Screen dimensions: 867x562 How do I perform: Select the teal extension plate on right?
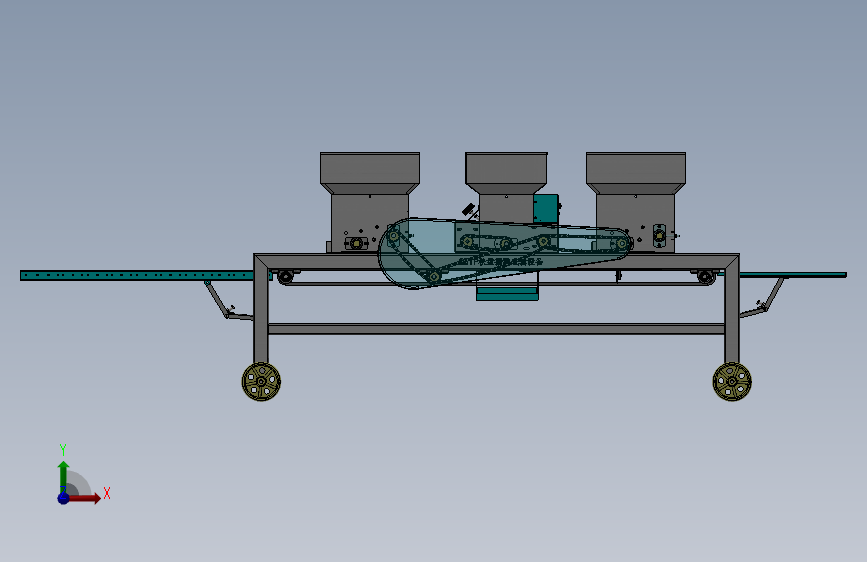pos(793,274)
